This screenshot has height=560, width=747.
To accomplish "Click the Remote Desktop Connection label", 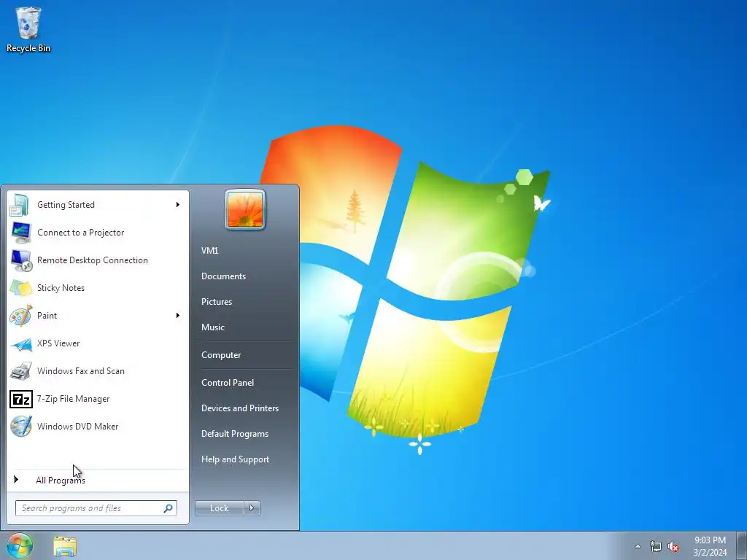I will click(x=93, y=260).
